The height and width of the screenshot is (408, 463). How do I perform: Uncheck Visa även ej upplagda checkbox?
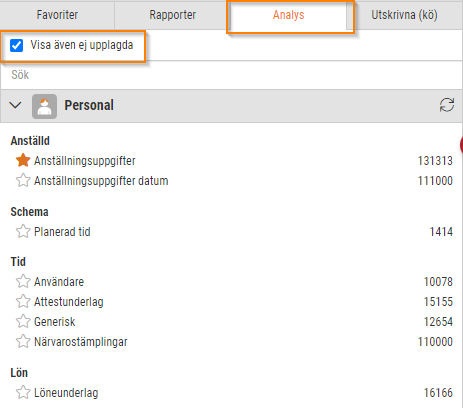[17, 45]
